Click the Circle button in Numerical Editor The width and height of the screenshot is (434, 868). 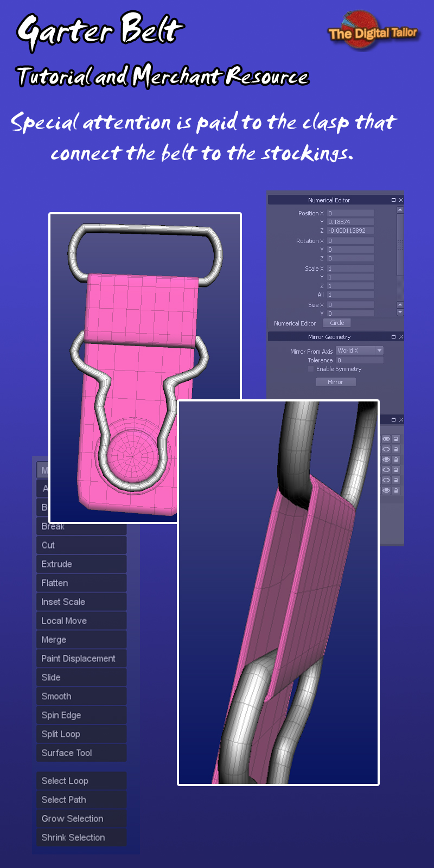coord(337,323)
